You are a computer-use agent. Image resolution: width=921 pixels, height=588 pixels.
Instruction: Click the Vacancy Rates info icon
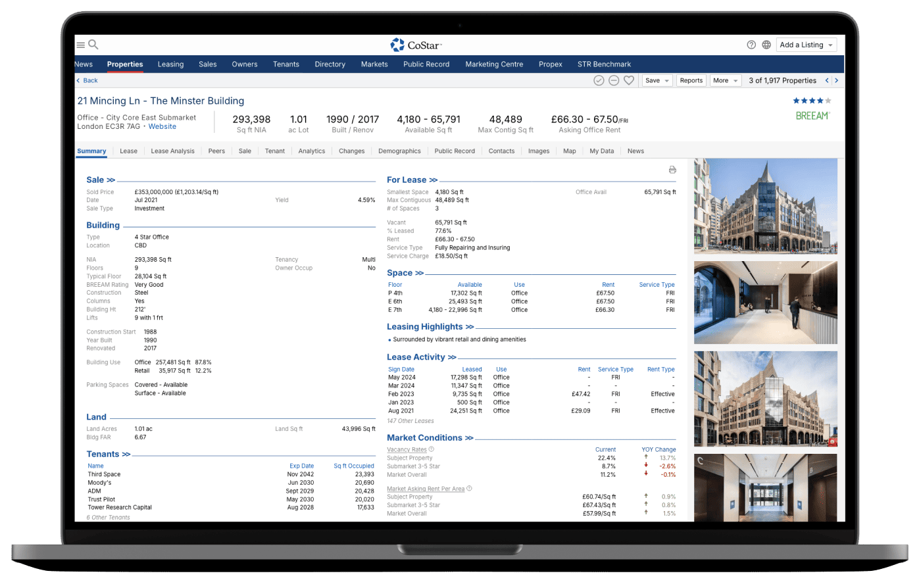pyautogui.click(x=432, y=449)
